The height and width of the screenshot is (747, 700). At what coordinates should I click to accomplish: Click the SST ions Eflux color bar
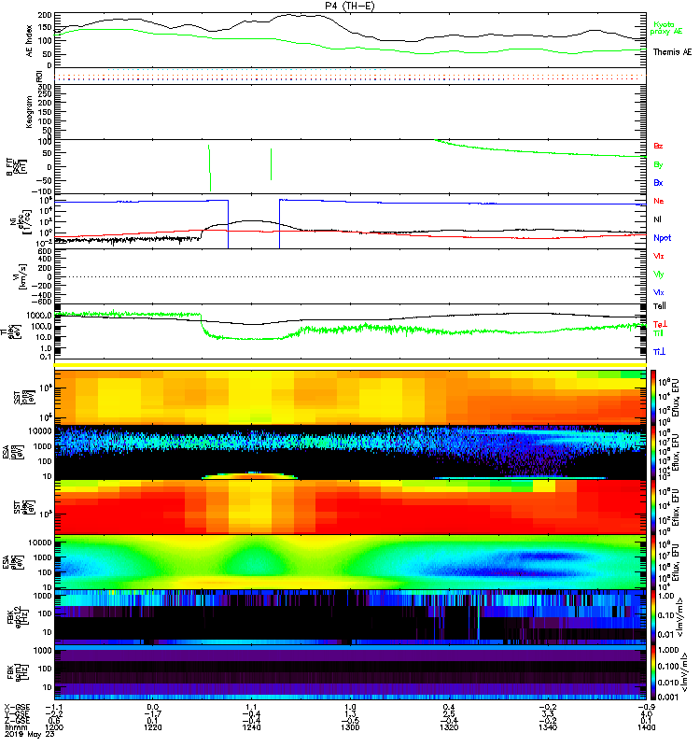pyautogui.click(x=652, y=398)
